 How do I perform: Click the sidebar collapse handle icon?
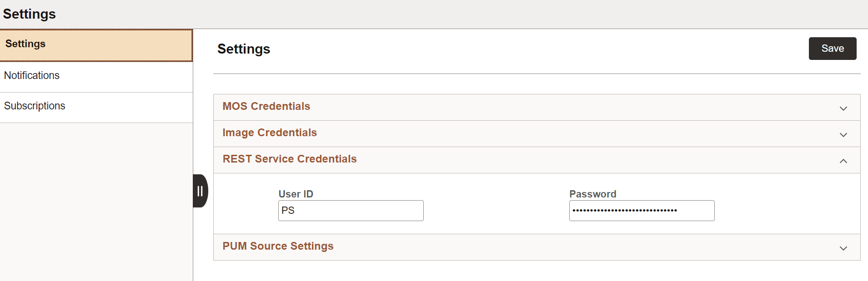tap(200, 191)
